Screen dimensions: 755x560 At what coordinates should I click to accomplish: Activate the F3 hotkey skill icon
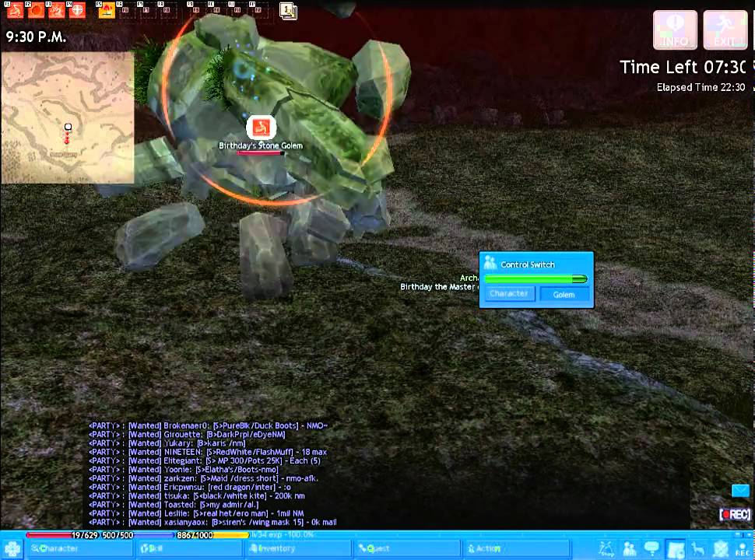click(x=56, y=9)
